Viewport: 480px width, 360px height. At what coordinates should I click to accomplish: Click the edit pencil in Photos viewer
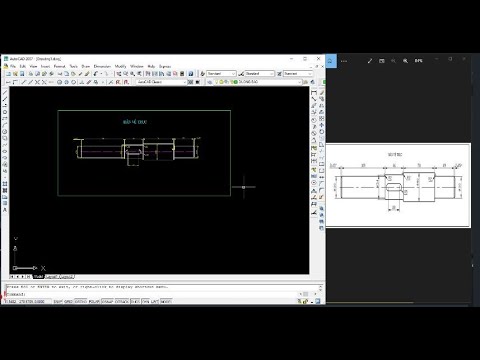370,61
